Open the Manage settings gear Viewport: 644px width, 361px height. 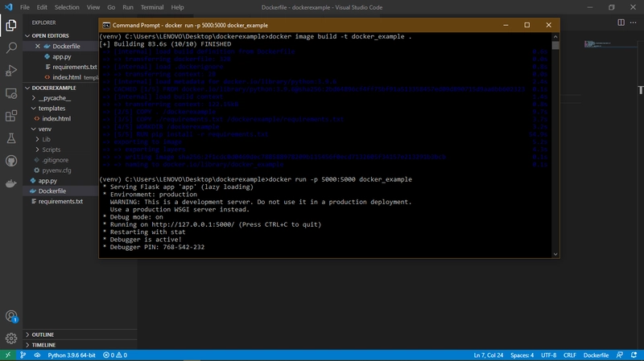click(x=11, y=338)
